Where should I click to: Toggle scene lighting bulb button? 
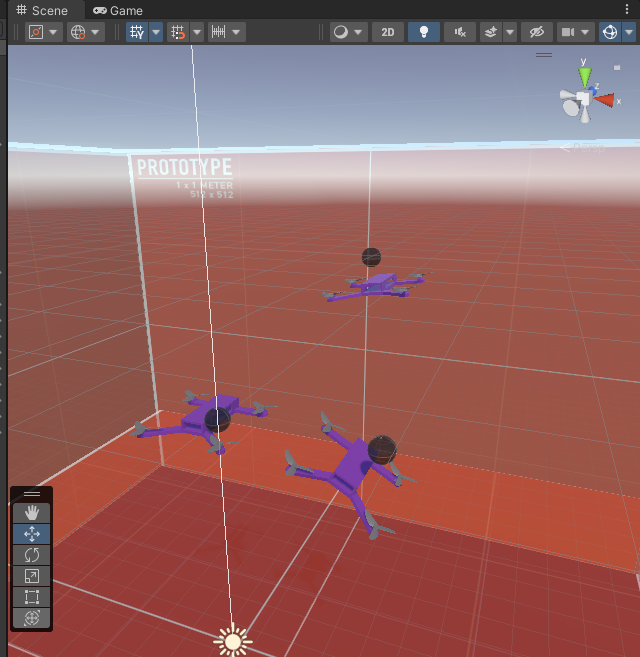[x=424, y=32]
